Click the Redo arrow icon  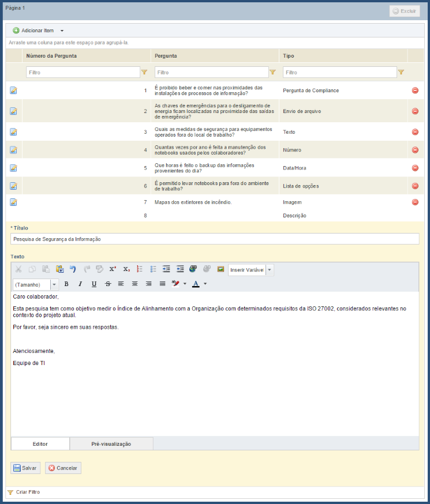87,269
